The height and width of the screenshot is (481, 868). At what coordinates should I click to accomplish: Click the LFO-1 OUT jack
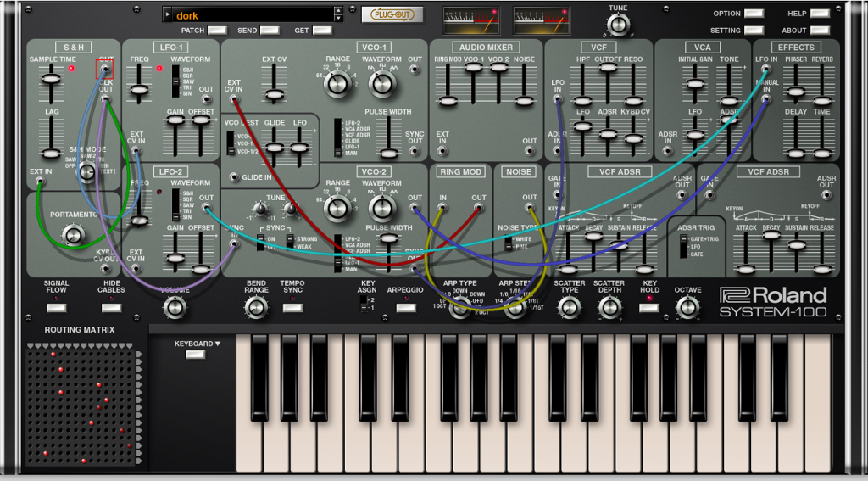[207, 98]
